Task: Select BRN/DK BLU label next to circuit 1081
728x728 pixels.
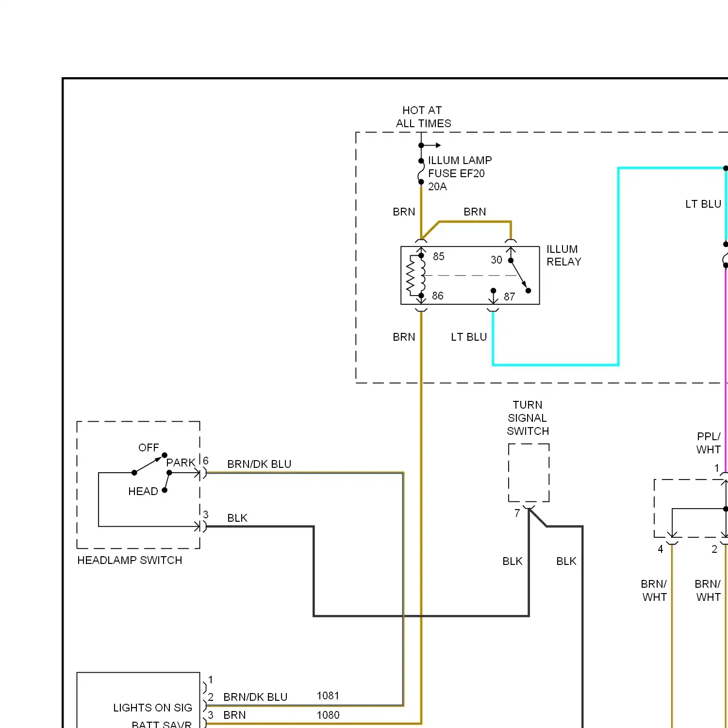Action: [255, 697]
